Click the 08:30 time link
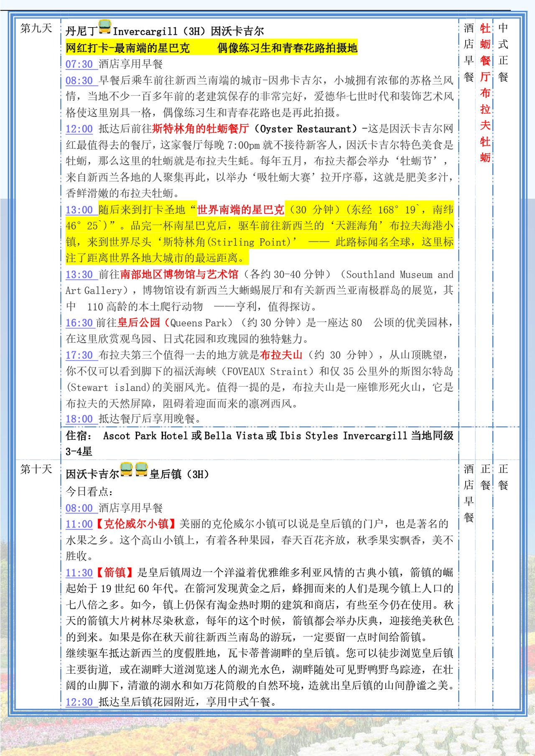This screenshot has width=535, height=756. point(79,81)
